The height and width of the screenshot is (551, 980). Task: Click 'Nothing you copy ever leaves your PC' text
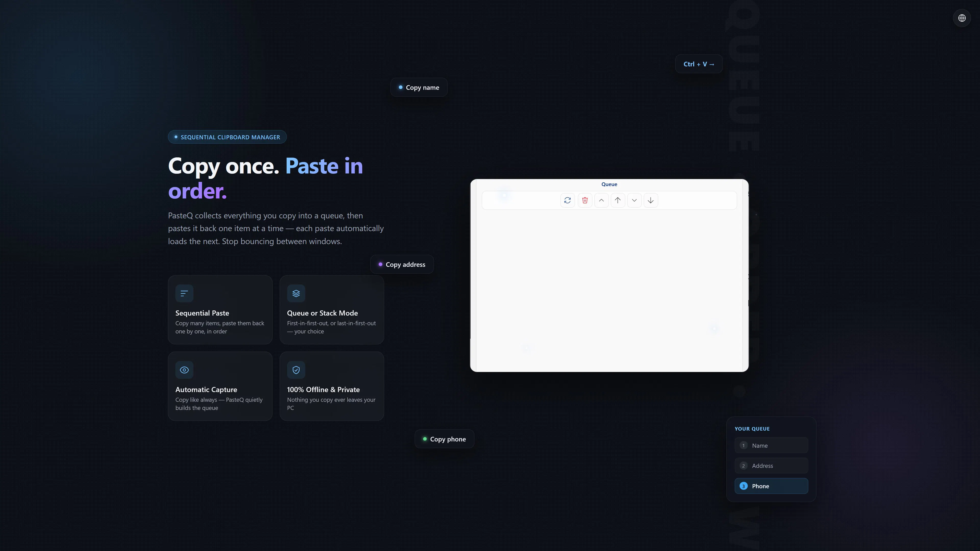tap(331, 404)
